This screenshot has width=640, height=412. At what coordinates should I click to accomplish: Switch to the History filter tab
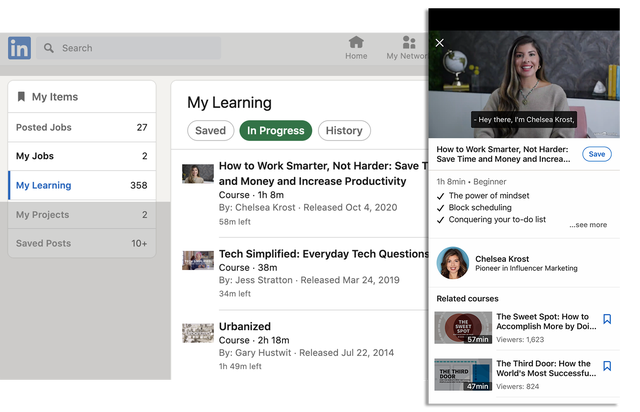(x=344, y=131)
